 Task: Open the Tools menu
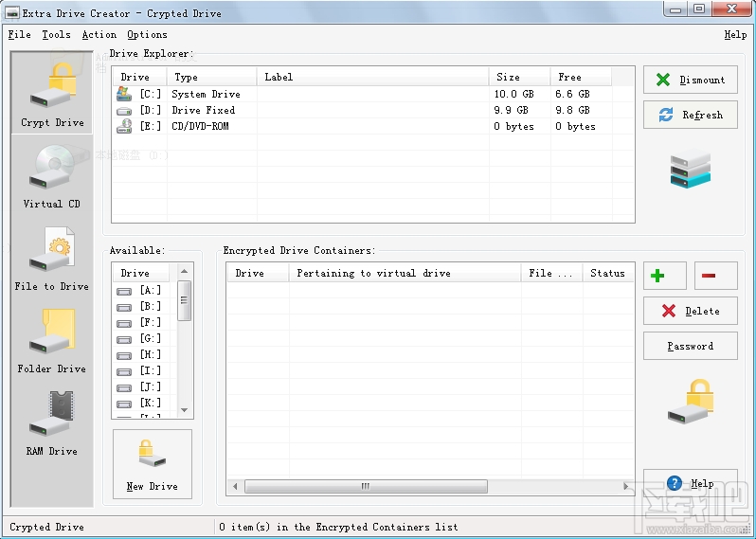click(x=56, y=35)
